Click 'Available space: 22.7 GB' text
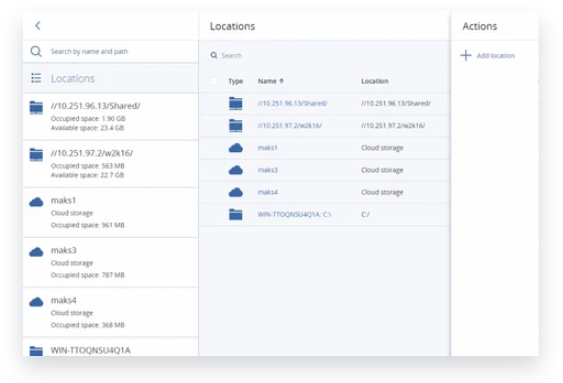This screenshot has height=383, width=563. point(87,175)
